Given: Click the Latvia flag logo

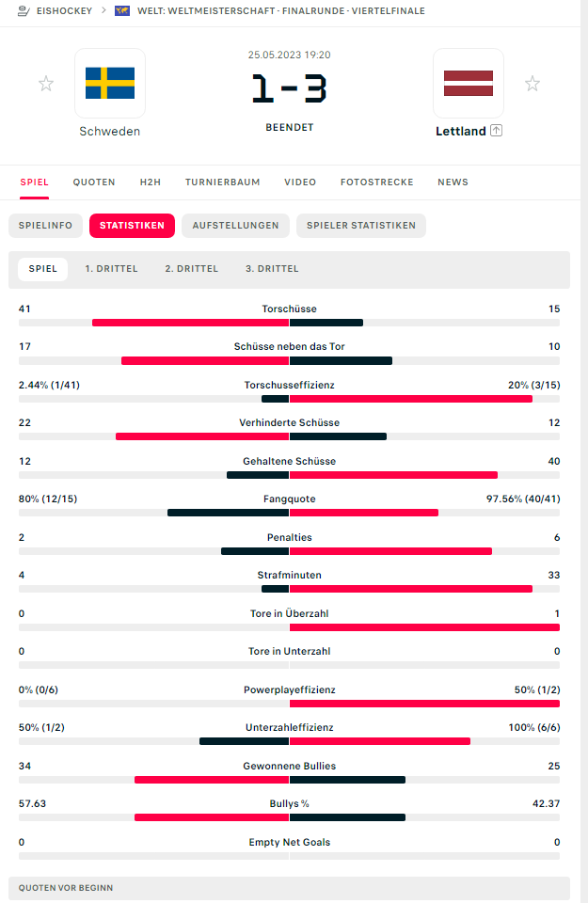Looking at the screenshot, I should 468,83.
